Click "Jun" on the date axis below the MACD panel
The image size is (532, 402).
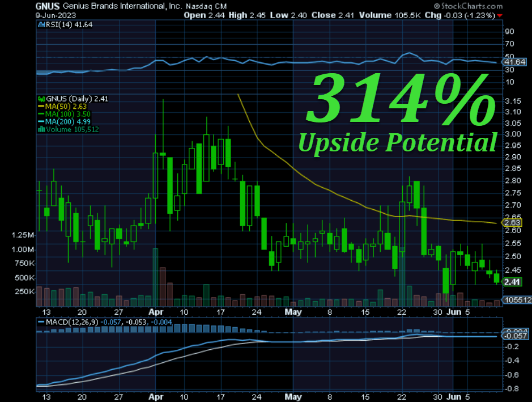(454, 396)
